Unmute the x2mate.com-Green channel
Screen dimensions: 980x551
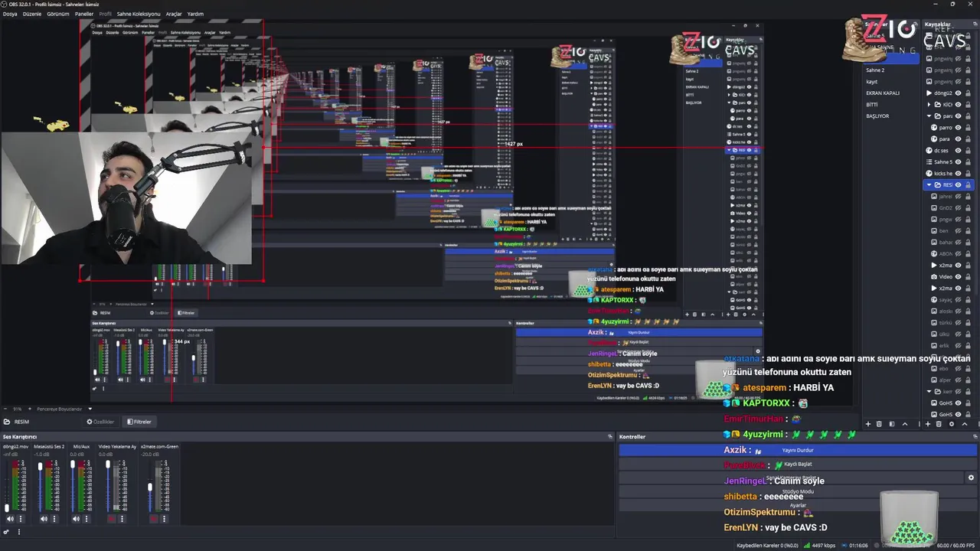(x=154, y=518)
